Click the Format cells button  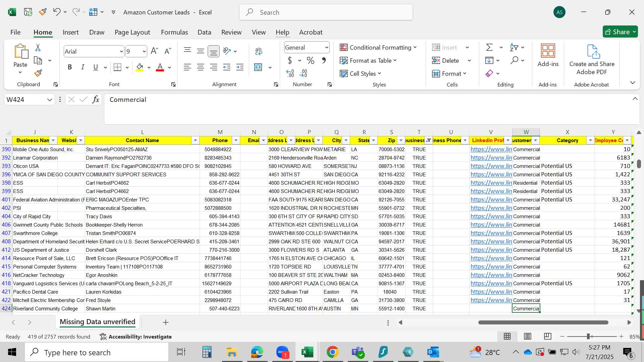click(449, 73)
